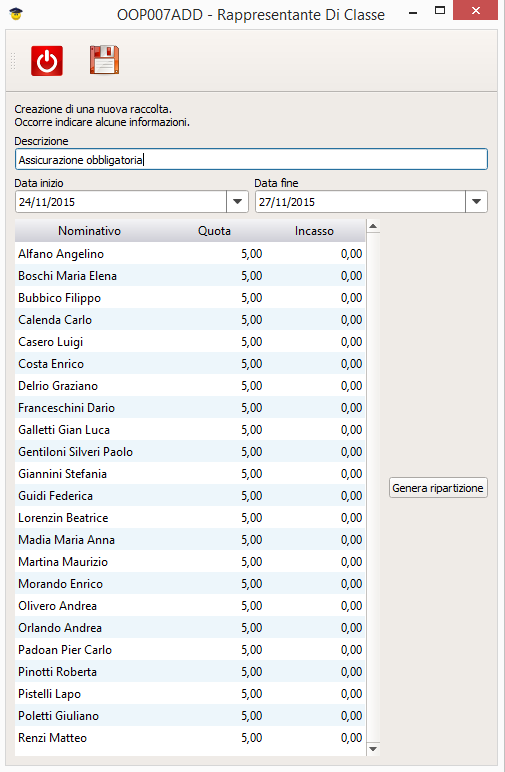Open the Data fine date dropdown

(x=476, y=202)
